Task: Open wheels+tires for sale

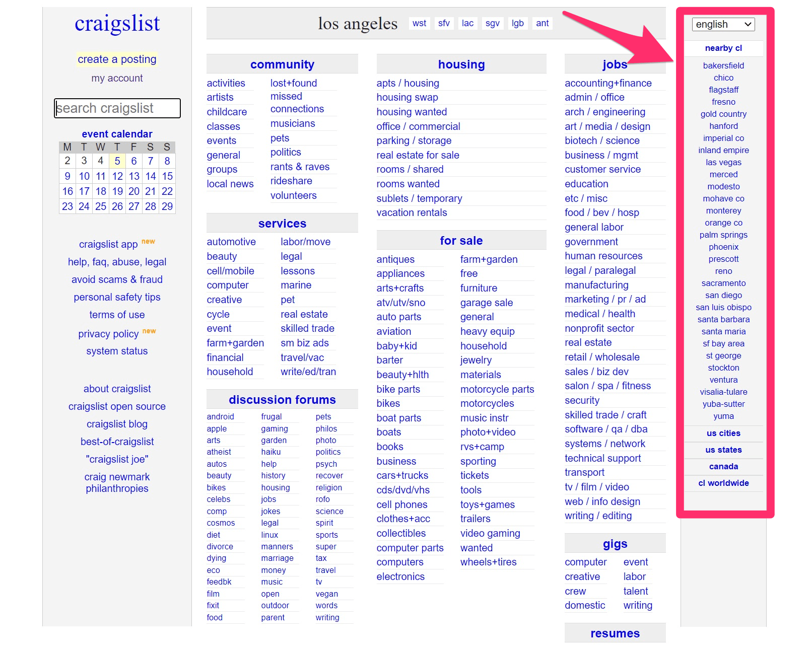Action: point(488,562)
